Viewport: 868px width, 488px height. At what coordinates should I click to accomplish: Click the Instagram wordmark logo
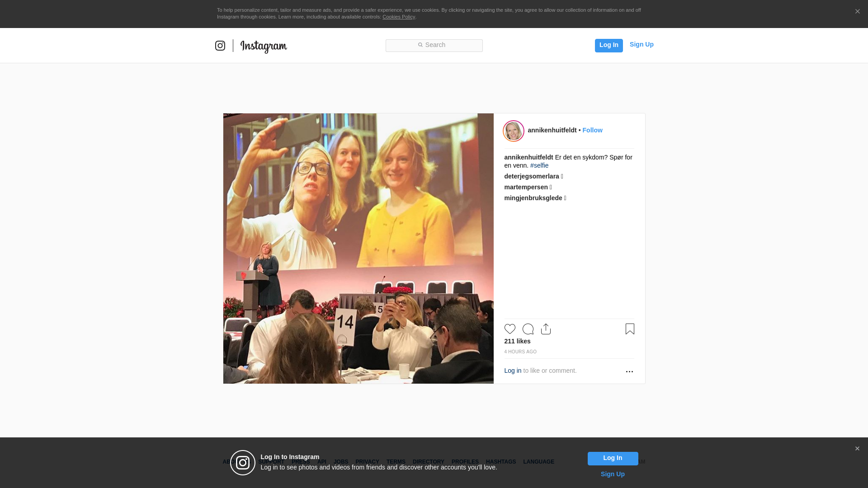264,46
